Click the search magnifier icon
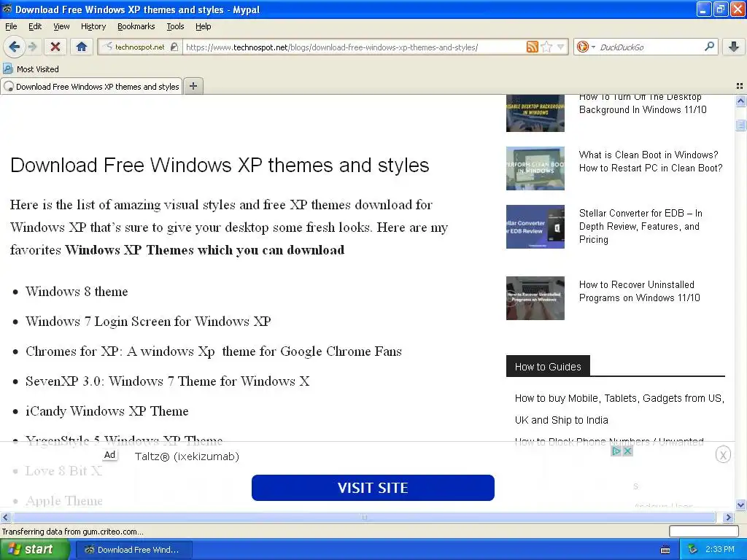The height and width of the screenshot is (560, 747). [709, 47]
